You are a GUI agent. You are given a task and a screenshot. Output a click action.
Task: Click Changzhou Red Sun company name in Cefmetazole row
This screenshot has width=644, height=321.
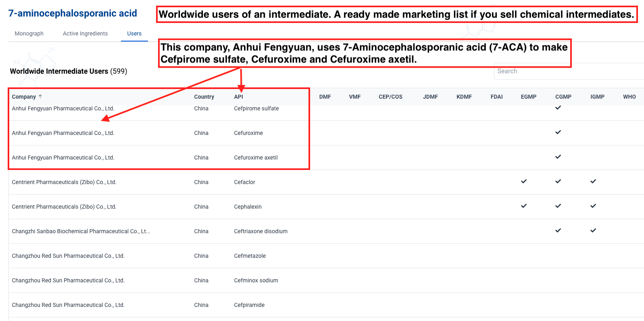[x=68, y=256]
